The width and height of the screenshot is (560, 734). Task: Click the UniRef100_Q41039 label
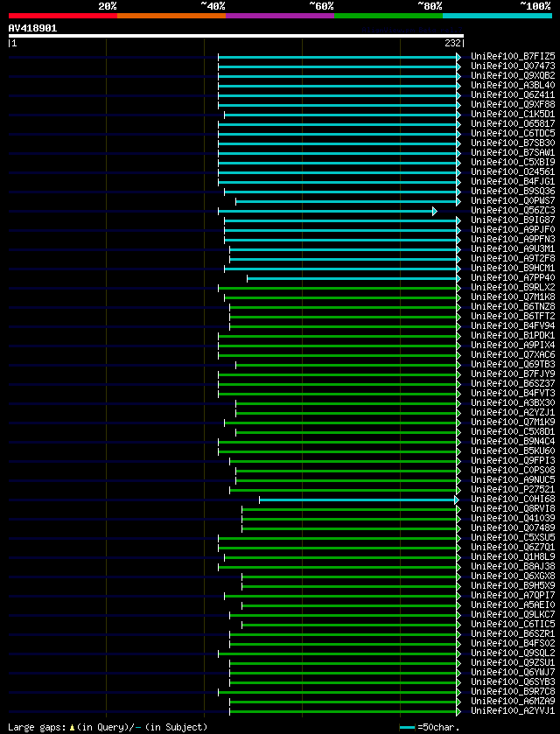[513, 518]
